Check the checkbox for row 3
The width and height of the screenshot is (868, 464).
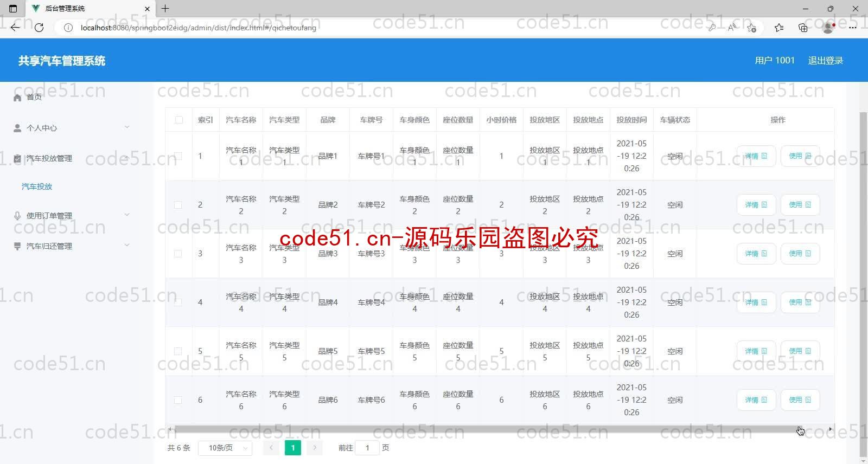click(x=178, y=254)
